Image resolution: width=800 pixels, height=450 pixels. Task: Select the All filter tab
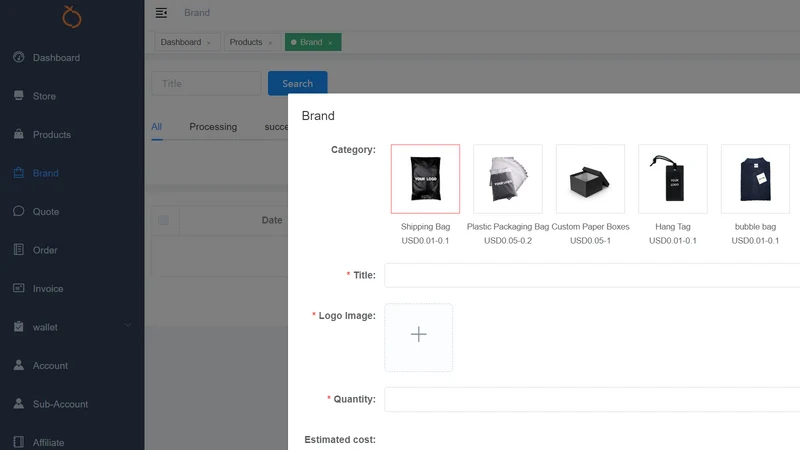157,127
